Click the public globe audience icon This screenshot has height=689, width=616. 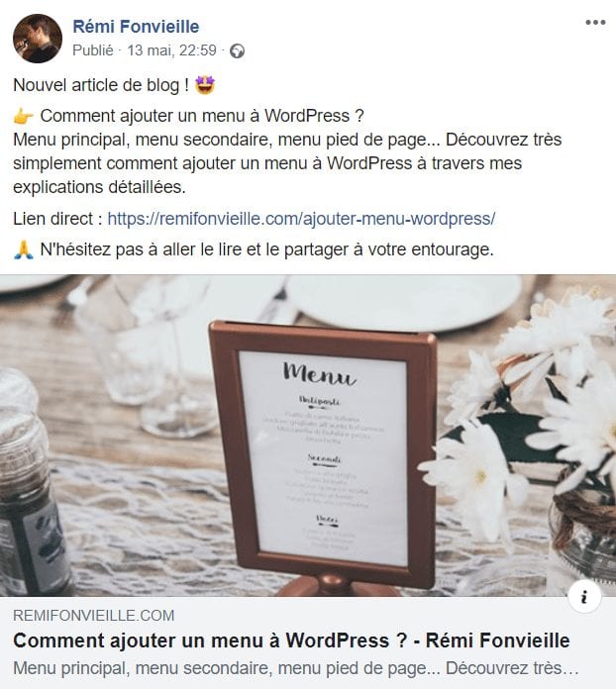coord(238,50)
